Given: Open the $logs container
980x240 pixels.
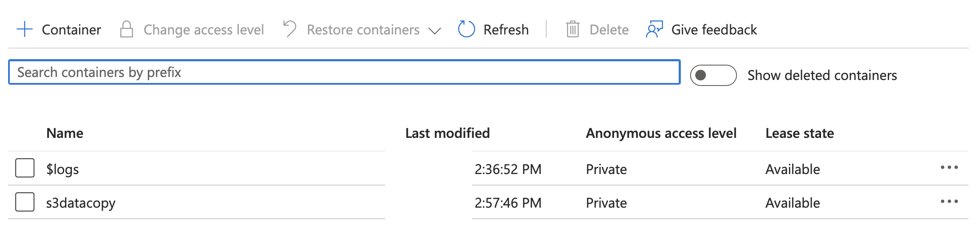Looking at the screenshot, I should [62, 169].
